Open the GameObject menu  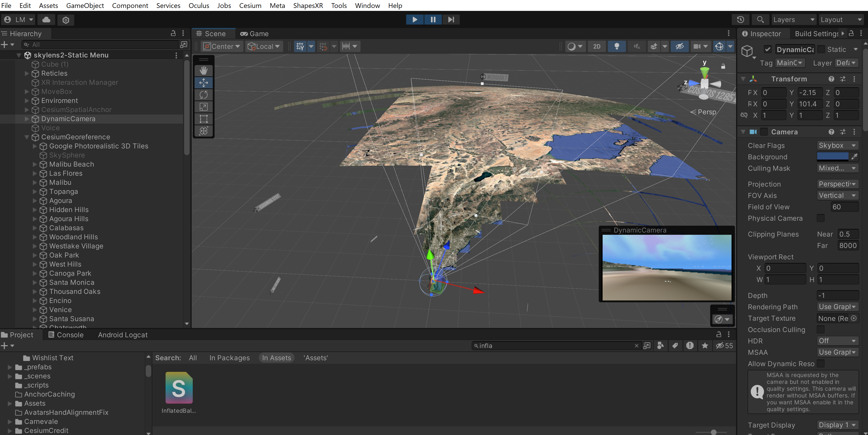85,5
